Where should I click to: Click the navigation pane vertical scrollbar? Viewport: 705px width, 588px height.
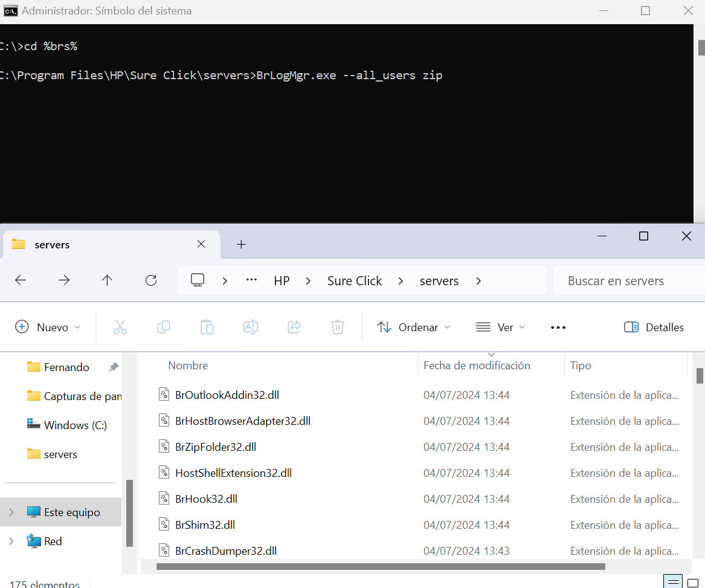(x=129, y=513)
